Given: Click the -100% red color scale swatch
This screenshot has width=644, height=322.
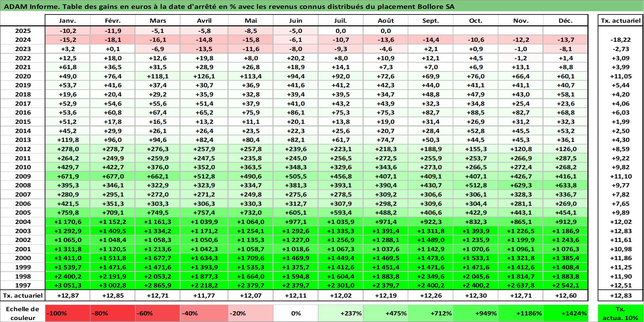Looking at the screenshot, I should tap(68, 313).
